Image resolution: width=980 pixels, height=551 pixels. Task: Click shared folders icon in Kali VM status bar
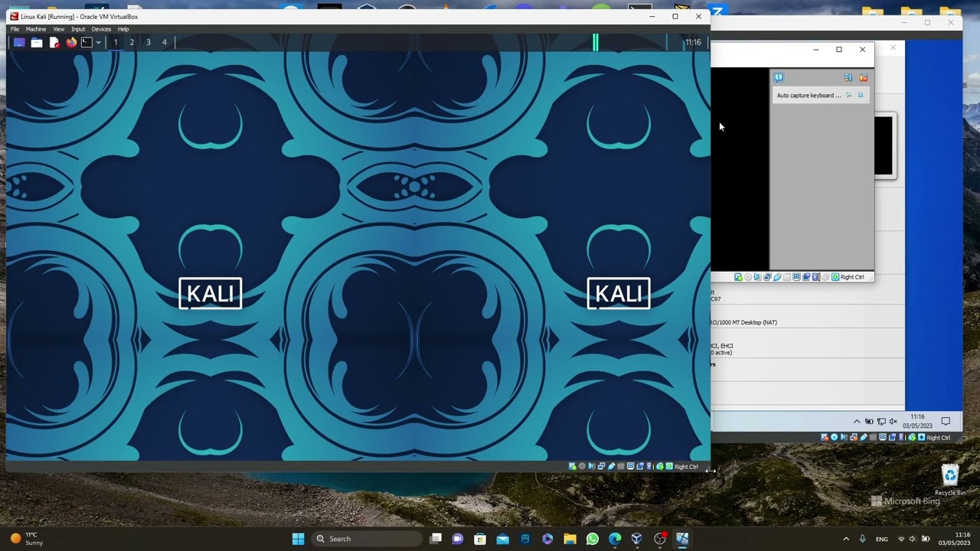(x=621, y=466)
